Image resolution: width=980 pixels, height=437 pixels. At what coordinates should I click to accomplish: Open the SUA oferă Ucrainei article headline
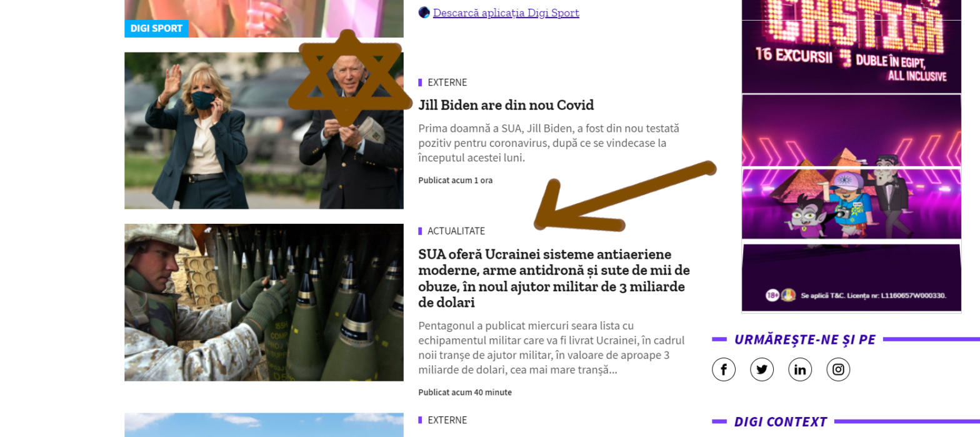point(554,278)
